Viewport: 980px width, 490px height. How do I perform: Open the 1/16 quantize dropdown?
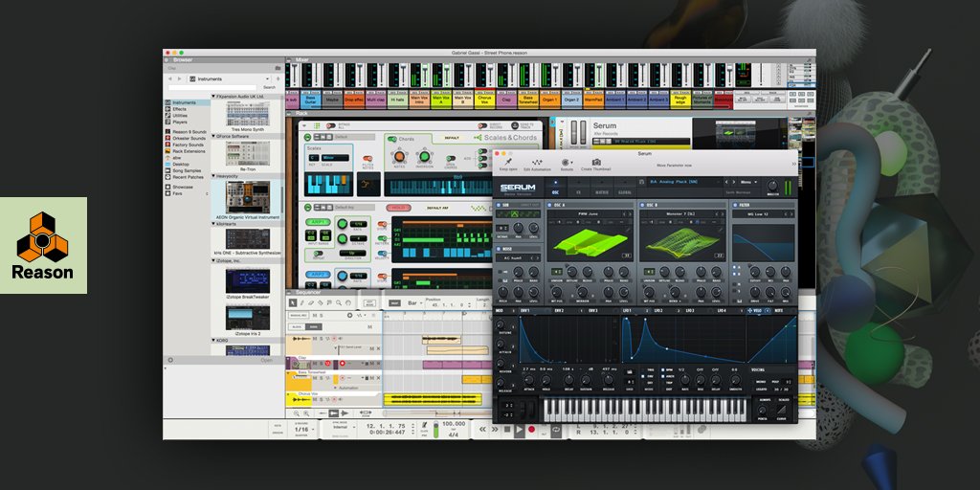301,430
